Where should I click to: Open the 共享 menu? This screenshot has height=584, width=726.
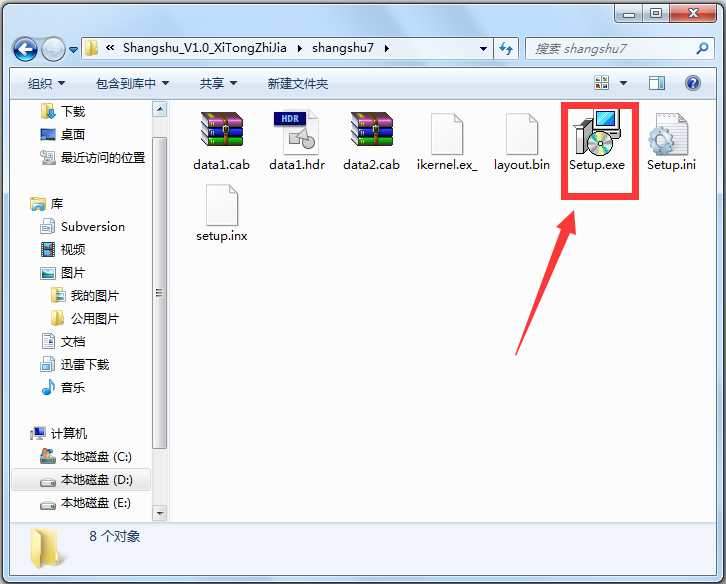coord(219,84)
